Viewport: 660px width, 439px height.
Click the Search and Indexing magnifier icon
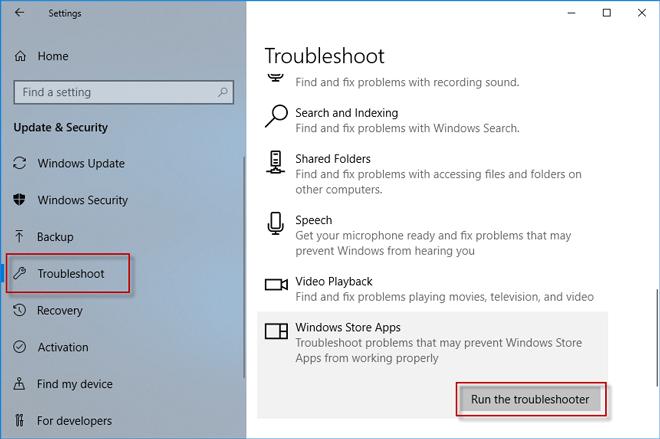[x=276, y=117]
